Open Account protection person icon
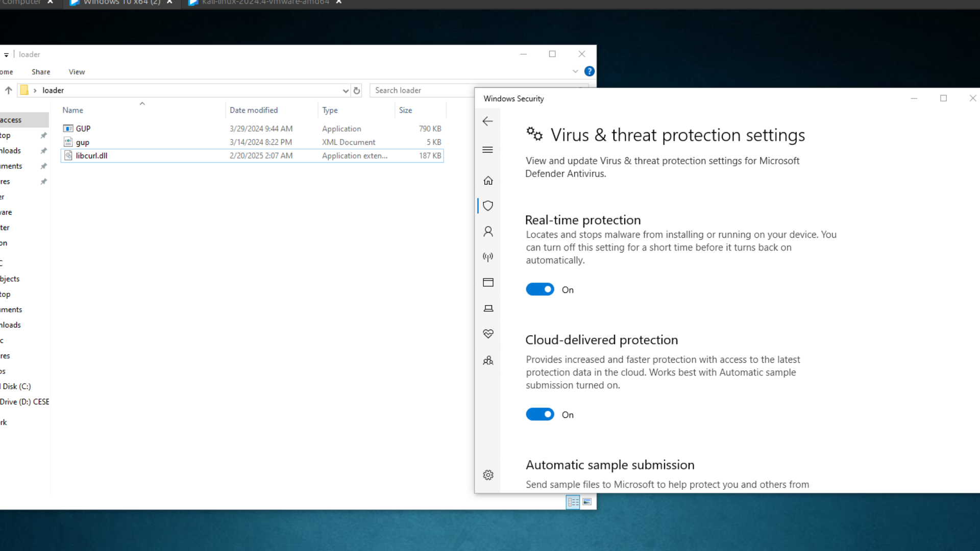This screenshot has height=551, width=980. 488,232
